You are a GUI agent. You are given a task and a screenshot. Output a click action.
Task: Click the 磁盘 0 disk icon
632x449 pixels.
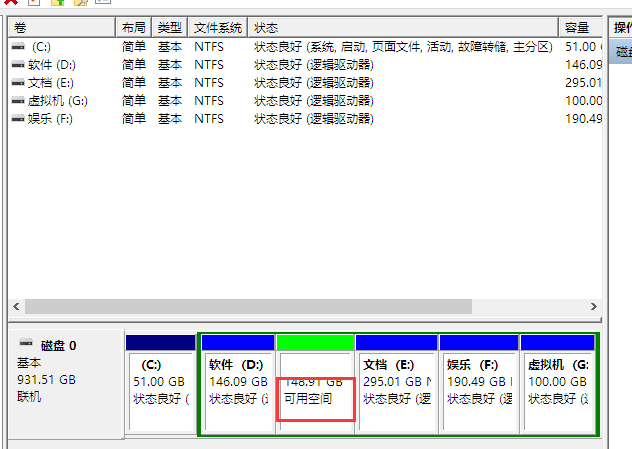(x=26, y=343)
